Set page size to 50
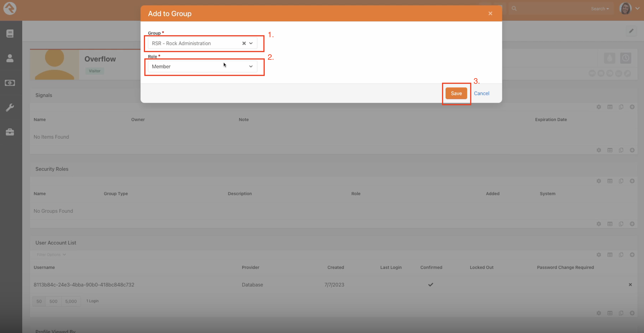The height and width of the screenshot is (333, 644). [x=39, y=301]
